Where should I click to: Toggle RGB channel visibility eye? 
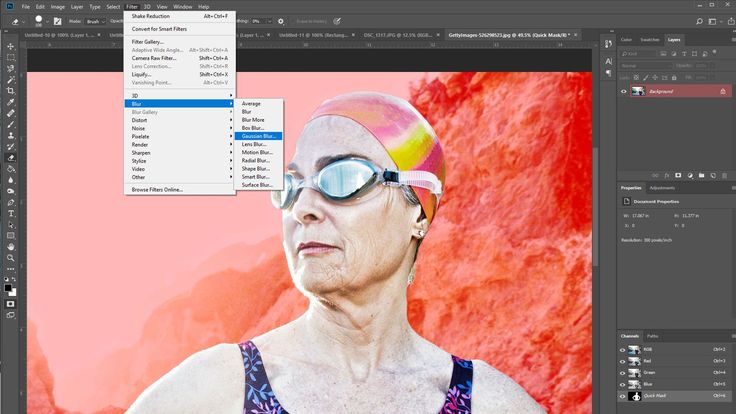click(x=622, y=350)
